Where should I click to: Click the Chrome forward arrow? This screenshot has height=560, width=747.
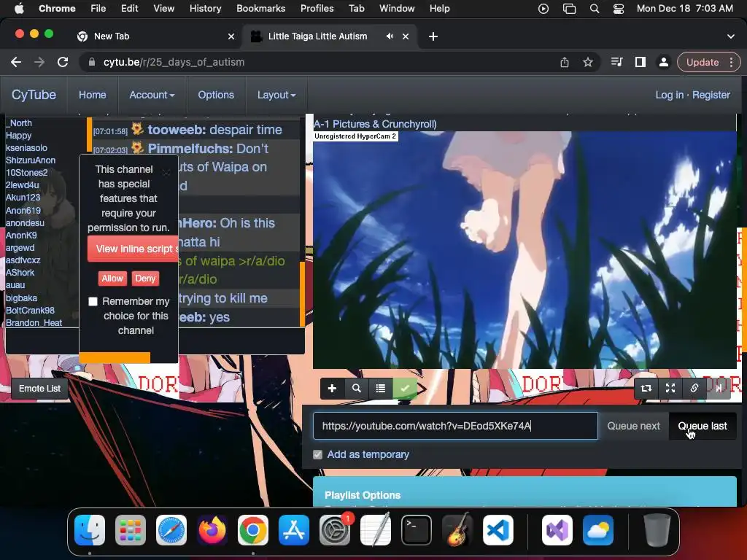(39, 62)
